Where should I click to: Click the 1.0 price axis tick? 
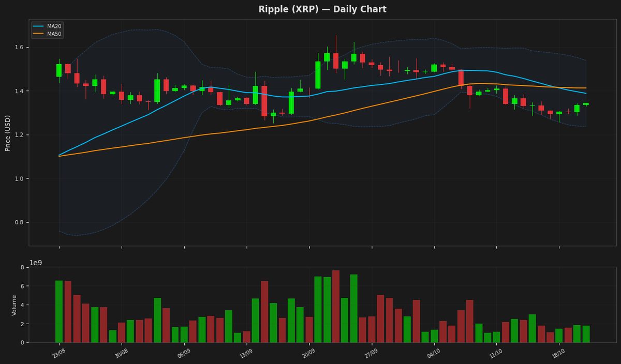[19, 178]
